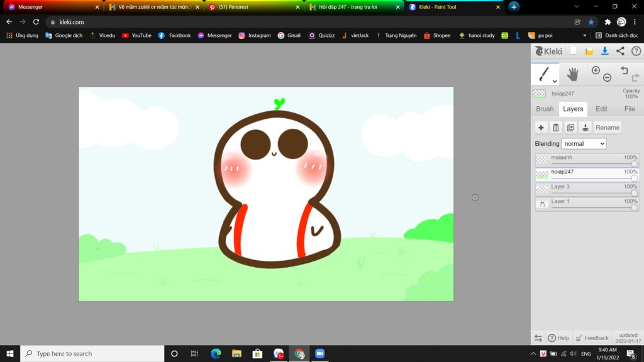Open the Windows Start menu
The image size is (644, 362).
tap(10, 353)
